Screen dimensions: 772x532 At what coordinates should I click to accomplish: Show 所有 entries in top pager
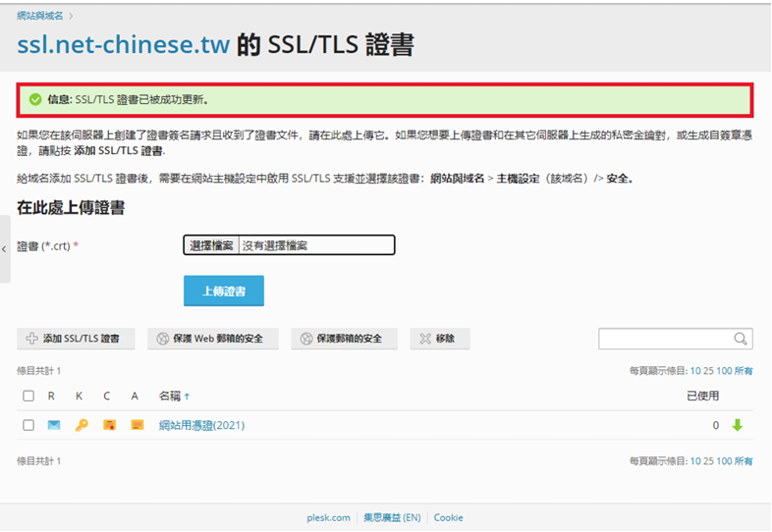(744, 371)
